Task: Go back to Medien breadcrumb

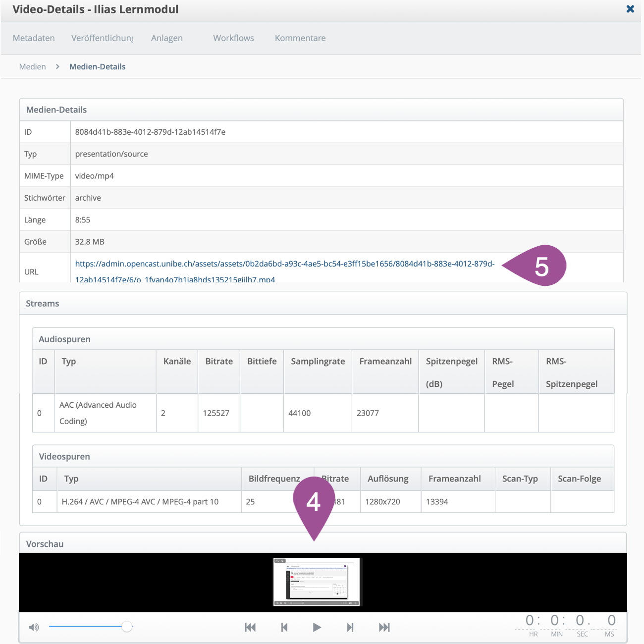Action: click(33, 67)
